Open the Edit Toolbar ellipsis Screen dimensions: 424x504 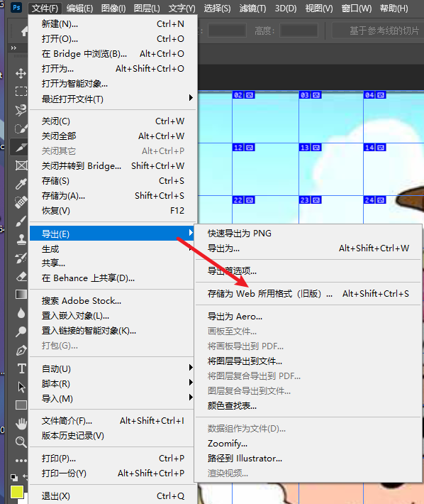[21, 460]
